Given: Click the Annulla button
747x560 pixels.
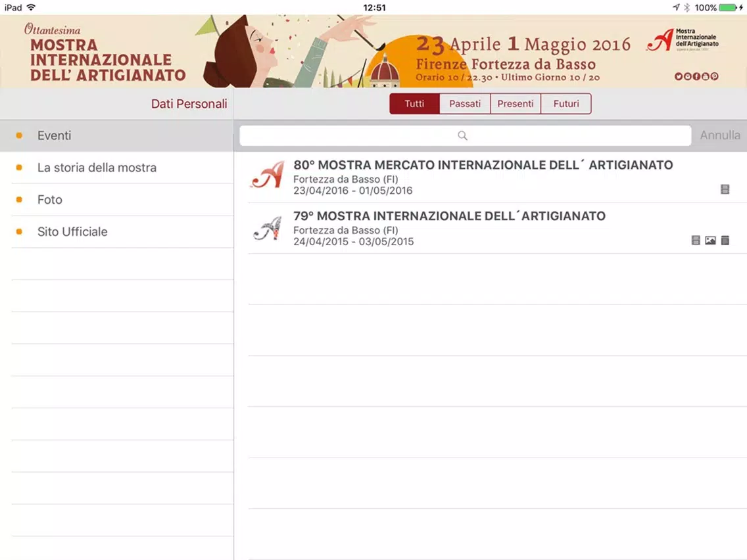Looking at the screenshot, I should click(720, 135).
